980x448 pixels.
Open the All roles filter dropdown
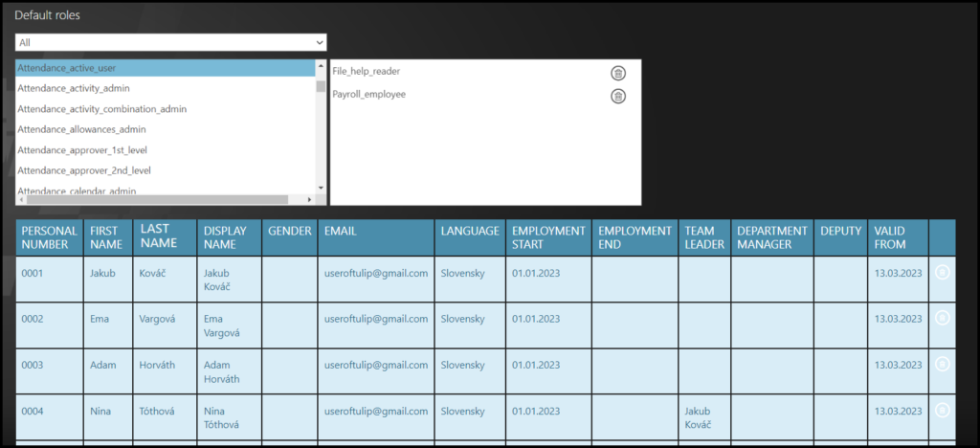(170, 42)
